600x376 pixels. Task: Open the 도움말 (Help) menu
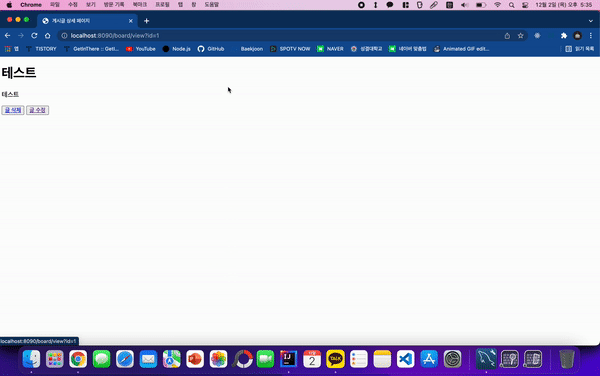click(x=211, y=5)
